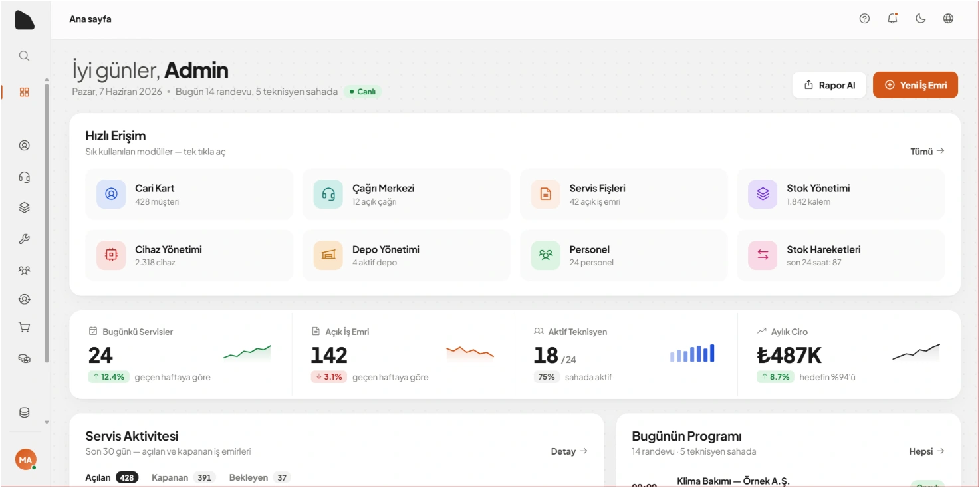Click the 8.7% increase badge

pyautogui.click(x=775, y=377)
